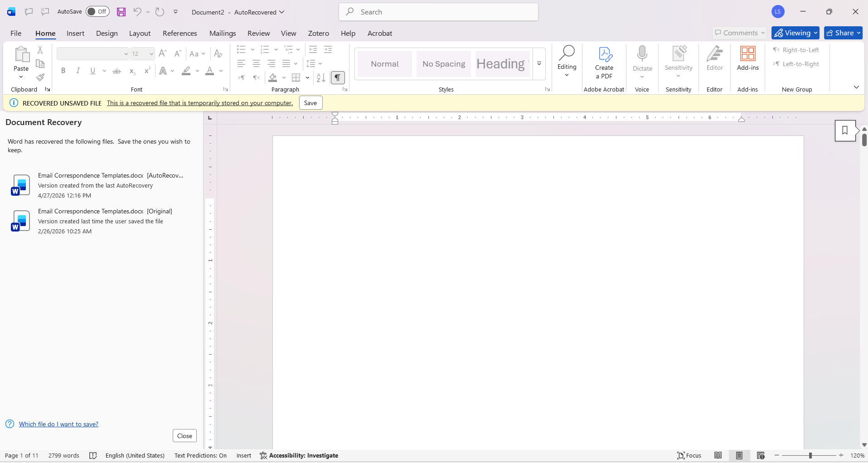This screenshot has width=868, height=463.
Task: Click the Subscript icon
Action: pyautogui.click(x=132, y=71)
